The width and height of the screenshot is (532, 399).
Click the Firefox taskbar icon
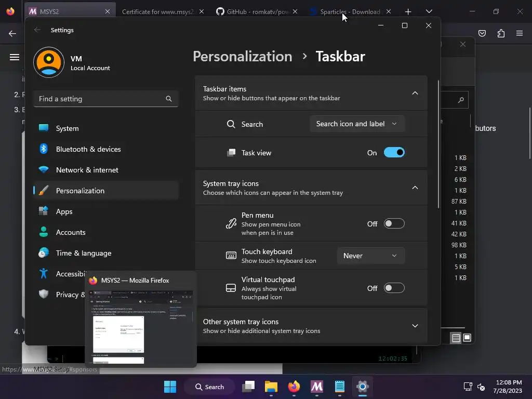(294, 387)
